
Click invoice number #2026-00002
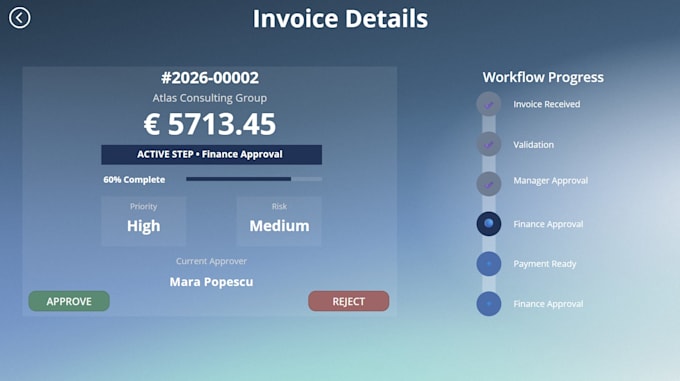[210, 78]
